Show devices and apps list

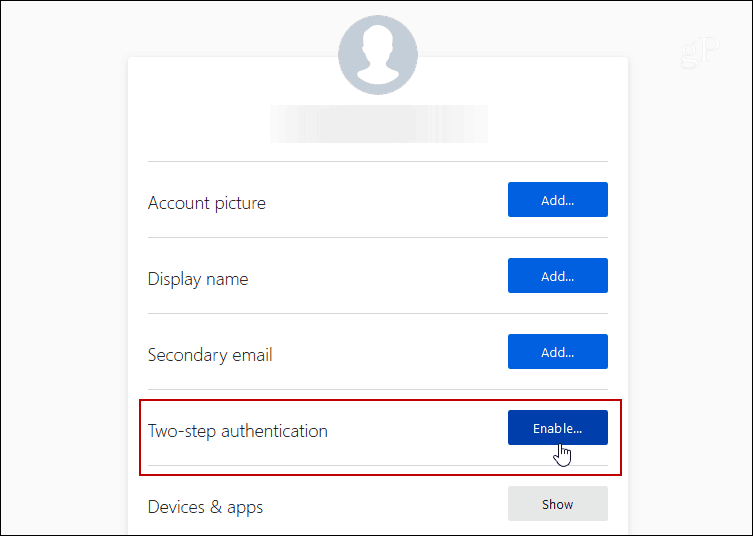[558, 503]
